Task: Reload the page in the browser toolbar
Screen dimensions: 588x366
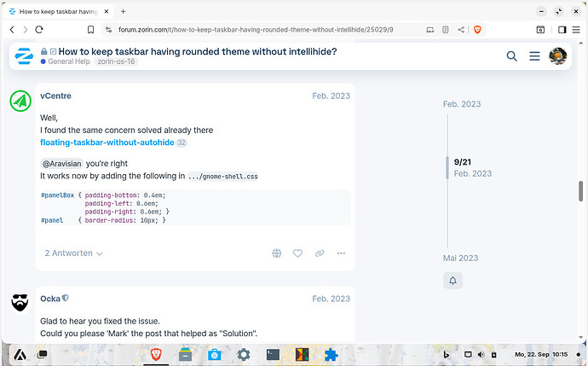Action: pos(40,29)
